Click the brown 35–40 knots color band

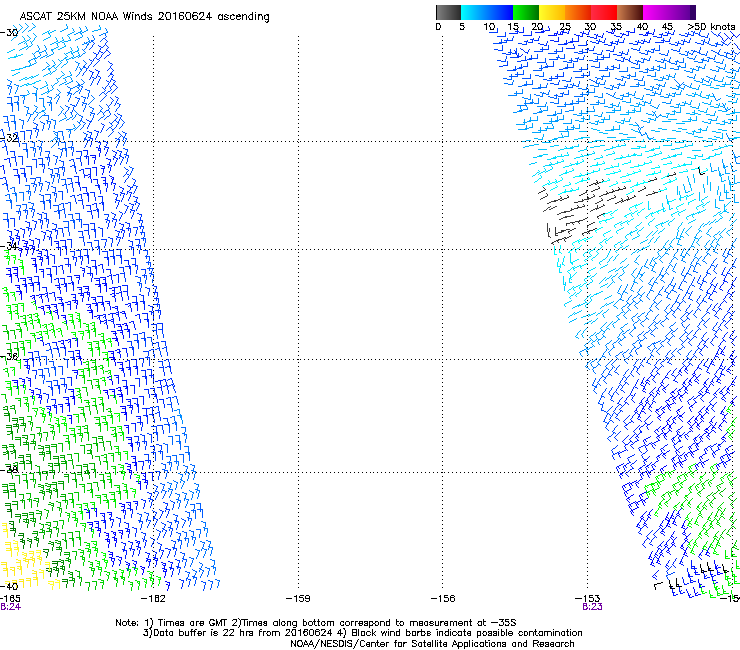point(630,12)
